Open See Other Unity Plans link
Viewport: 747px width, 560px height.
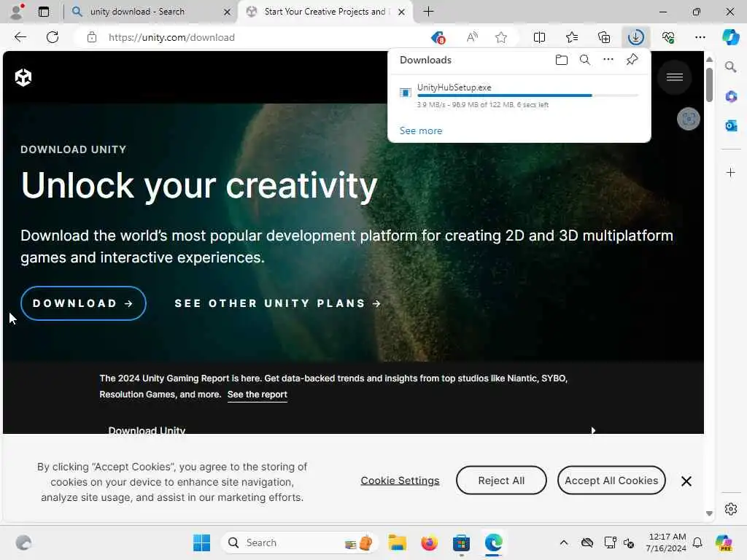tap(278, 303)
